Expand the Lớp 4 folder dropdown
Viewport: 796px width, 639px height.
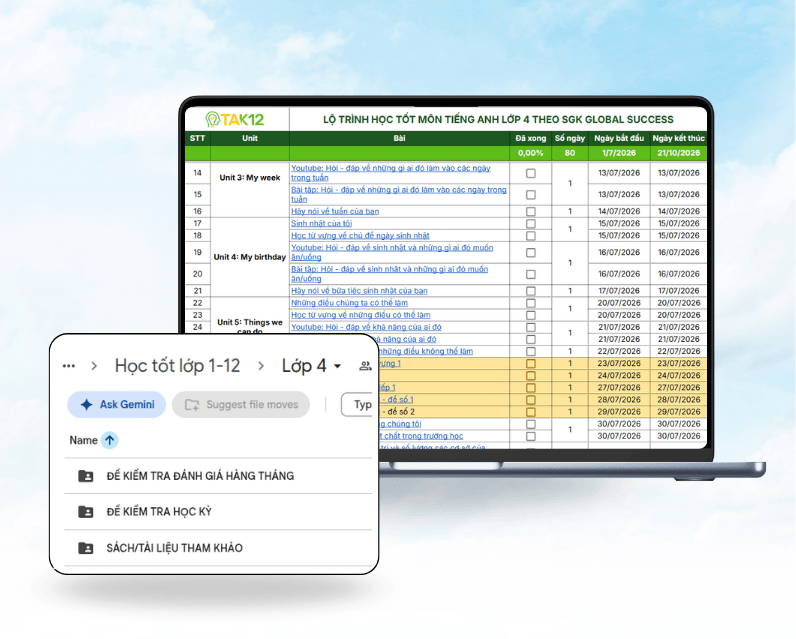pos(338,366)
